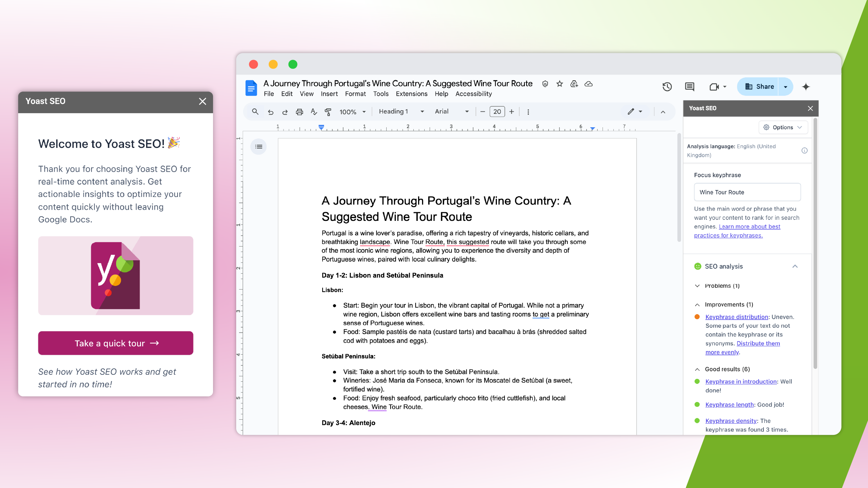Image resolution: width=868 pixels, height=488 pixels.
Task: Open the comments panel icon
Action: [x=689, y=87]
